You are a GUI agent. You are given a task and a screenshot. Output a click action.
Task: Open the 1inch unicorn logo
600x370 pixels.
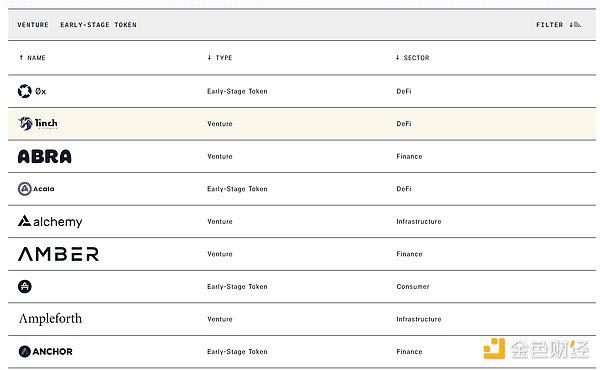(25, 123)
